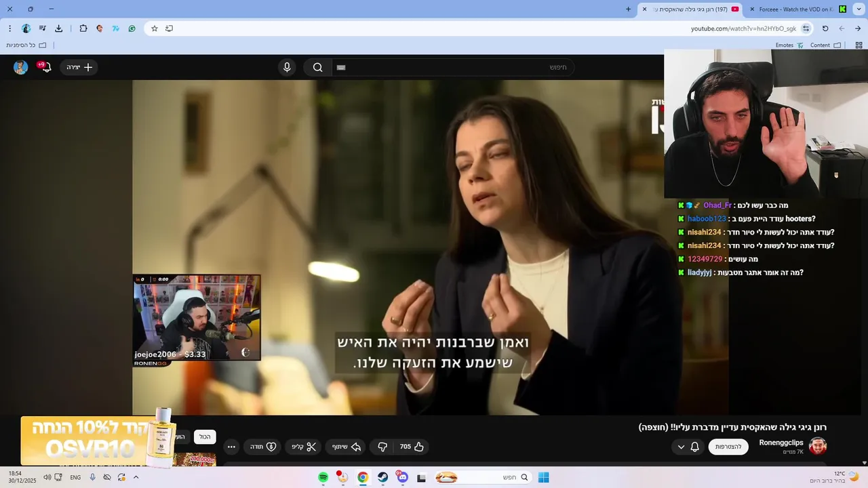868x488 pixels.
Task: Open the Ronenggclips channel name link
Action: pyautogui.click(x=781, y=443)
